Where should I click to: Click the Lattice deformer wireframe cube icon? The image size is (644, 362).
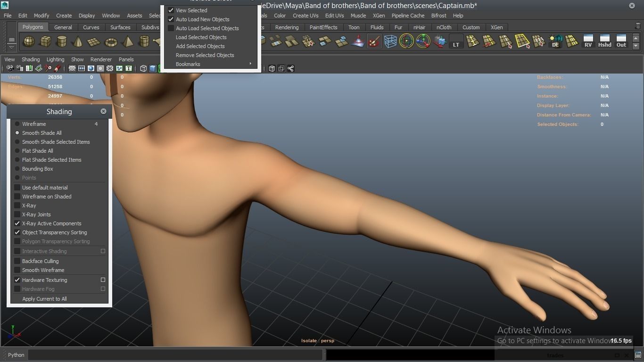pyautogui.click(x=390, y=41)
